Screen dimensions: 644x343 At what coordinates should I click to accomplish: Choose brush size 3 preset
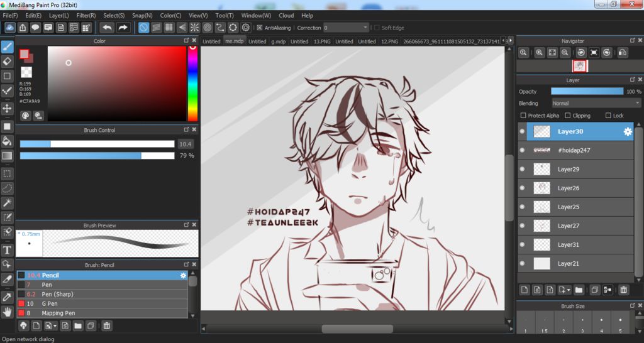point(582,323)
